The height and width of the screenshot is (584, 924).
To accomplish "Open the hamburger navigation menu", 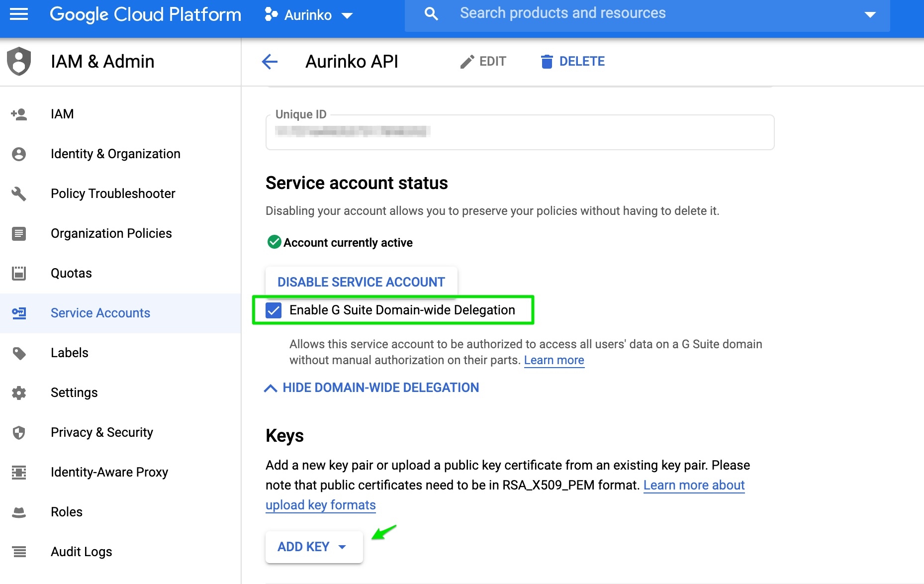I will click(19, 14).
